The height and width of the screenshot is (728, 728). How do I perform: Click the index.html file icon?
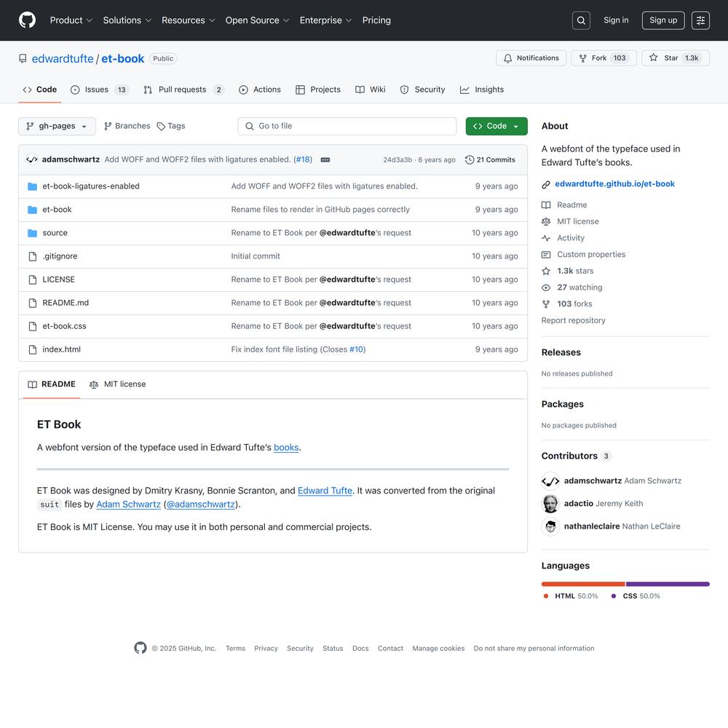[x=33, y=349]
